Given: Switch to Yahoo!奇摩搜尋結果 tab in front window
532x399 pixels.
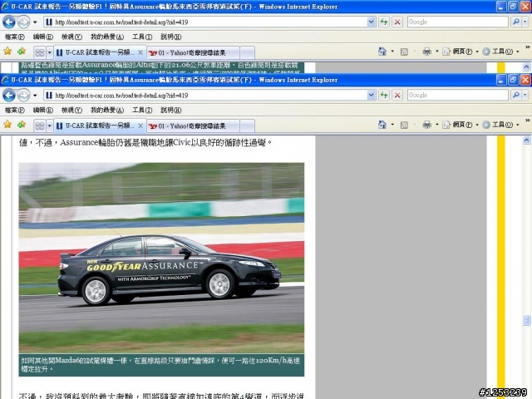Looking at the screenshot, I should (x=194, y=126).
